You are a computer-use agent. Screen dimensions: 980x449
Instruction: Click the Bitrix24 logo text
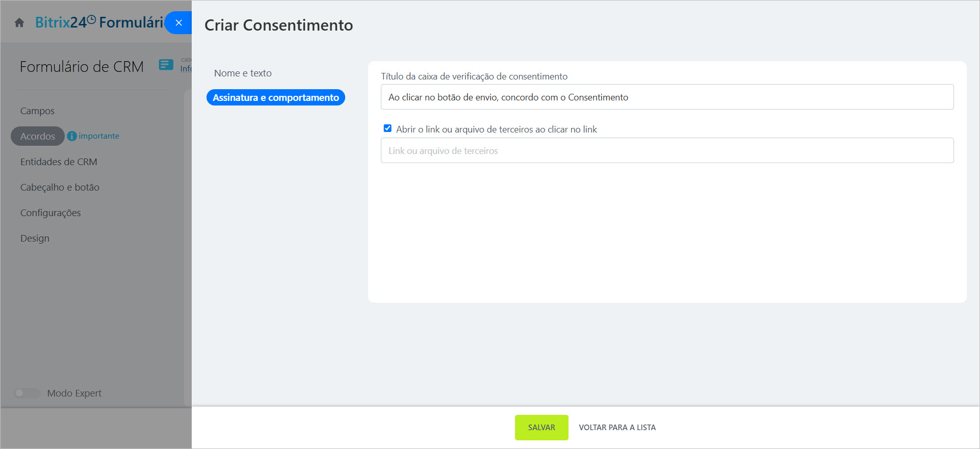(60, 22)
